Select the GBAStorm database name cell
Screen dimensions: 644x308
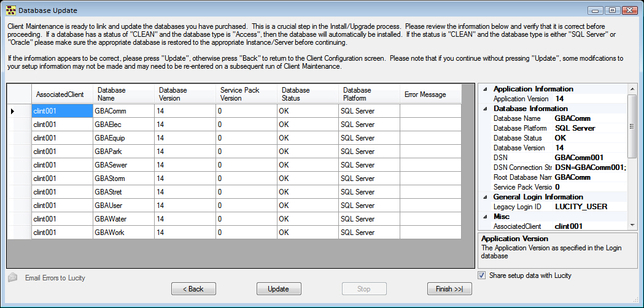(123, 179)
